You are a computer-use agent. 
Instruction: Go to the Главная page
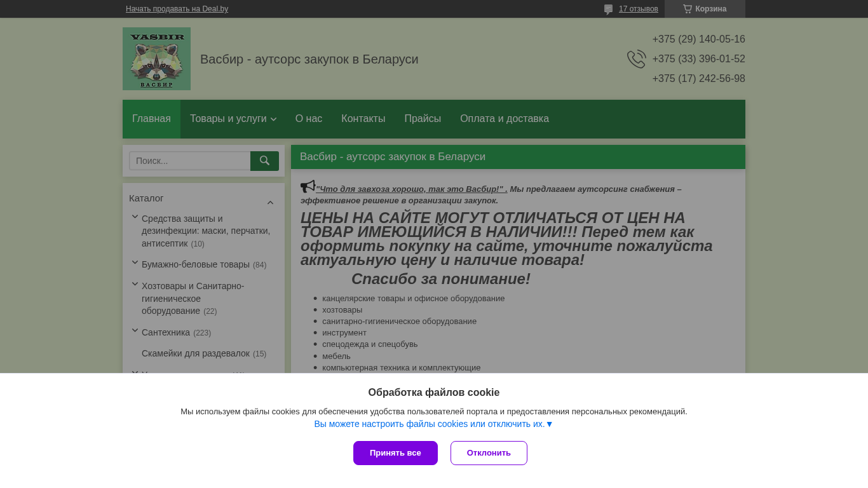[151, 119]
